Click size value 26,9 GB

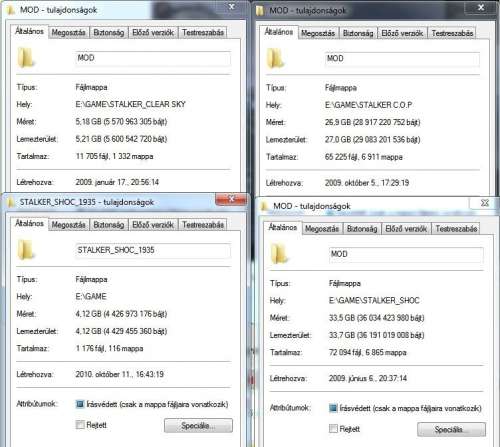(373, 122)
